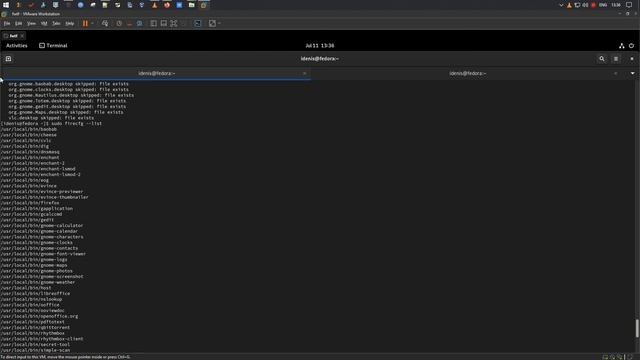Click the GNOME network status icon
Image resolution: width=640 pixels, height=360 pixels.
tap(621, 46)
